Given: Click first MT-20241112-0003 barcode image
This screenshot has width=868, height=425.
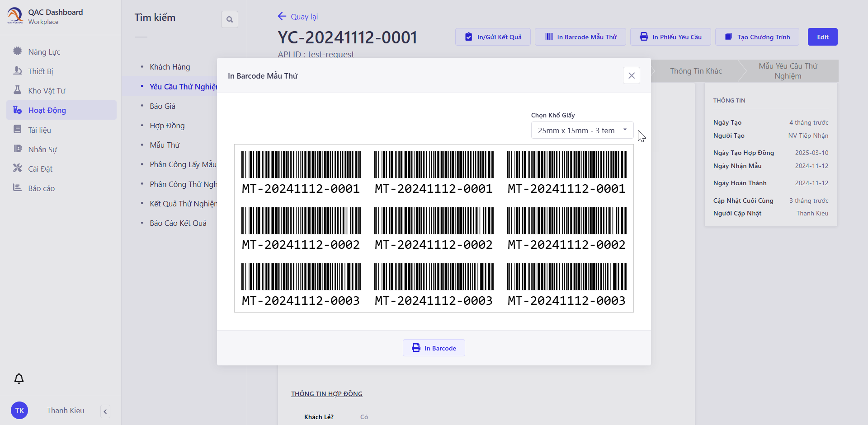Looking at the screenshot, I should coord(301,276).
